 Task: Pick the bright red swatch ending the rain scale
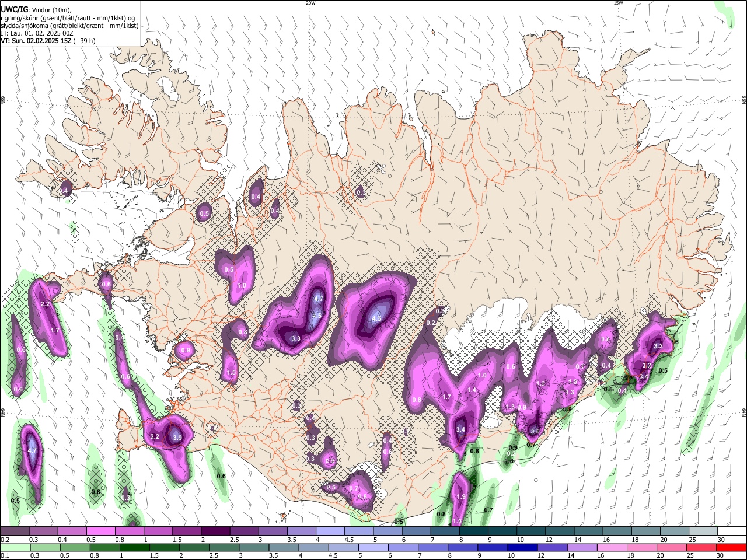(732, 547)
